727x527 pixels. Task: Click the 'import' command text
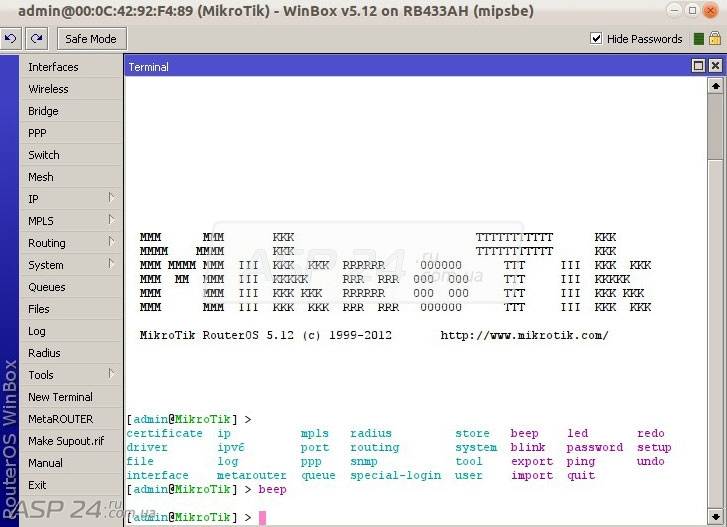[x=532, y=476]
